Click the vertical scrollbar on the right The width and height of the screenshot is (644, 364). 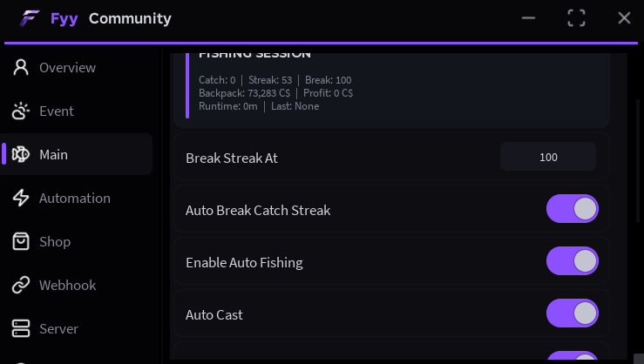coord(638,161)
